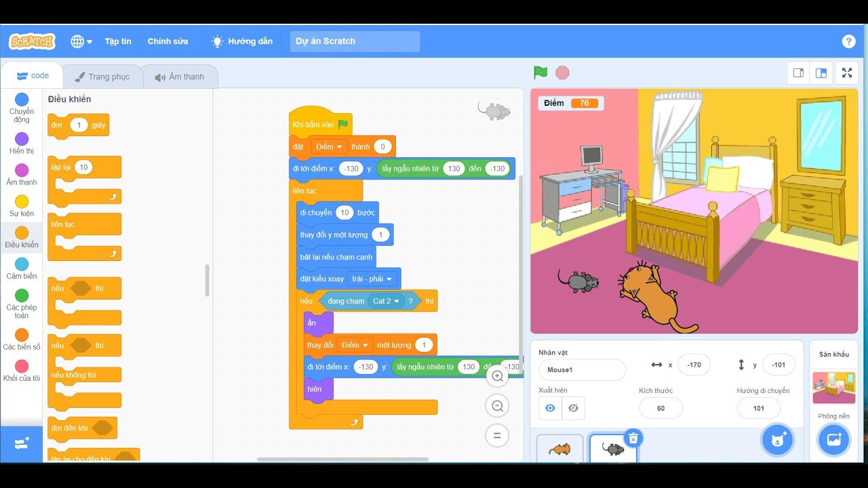The image size is (868, 488).
Task: Select the Mouse1 sprite thumbnail
Action: pos(613,449)
